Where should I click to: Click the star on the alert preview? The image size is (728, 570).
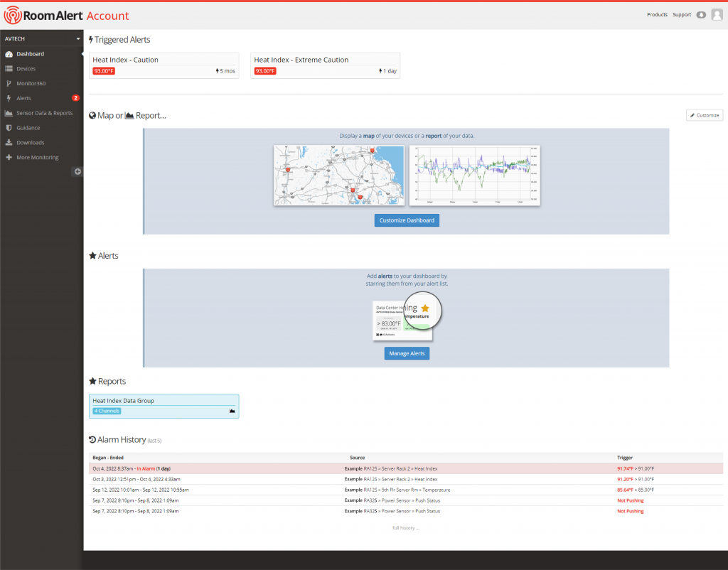tap(425, 308)
